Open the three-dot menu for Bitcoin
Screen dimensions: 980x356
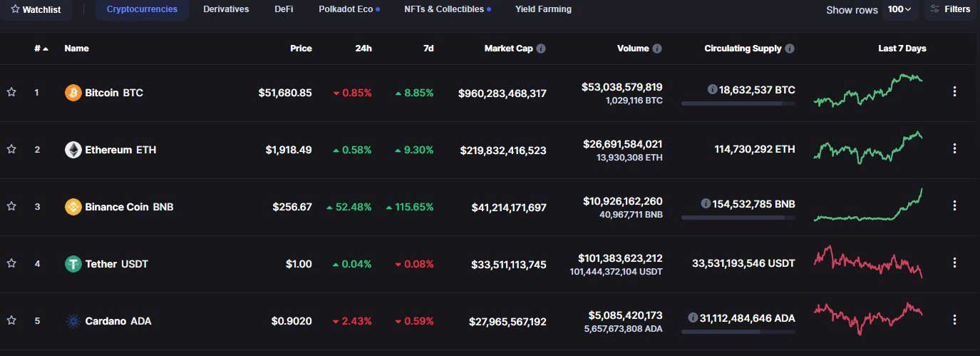(x=954, y=91)
